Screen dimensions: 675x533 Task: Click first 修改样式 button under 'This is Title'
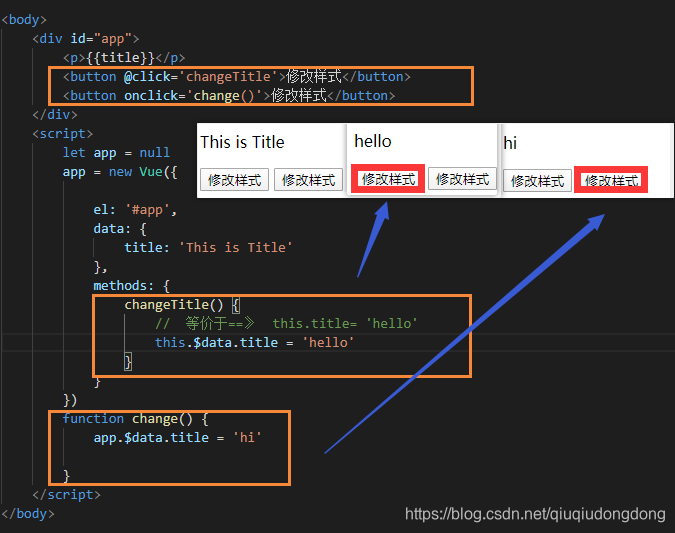coord(234,180)
